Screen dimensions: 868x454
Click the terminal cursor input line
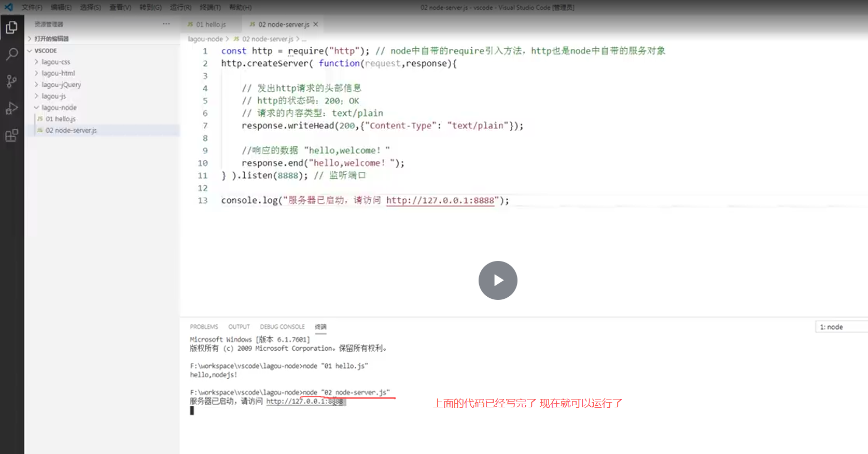tap(192, 410)
